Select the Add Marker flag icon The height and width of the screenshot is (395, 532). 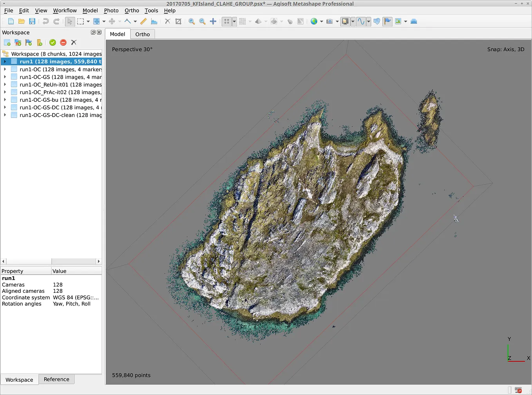(x=29, y=42)
